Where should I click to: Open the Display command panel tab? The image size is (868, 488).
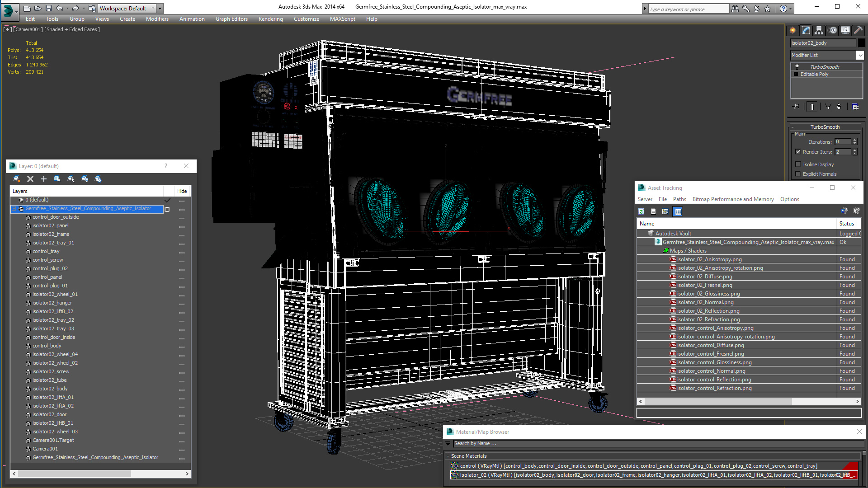845,30
